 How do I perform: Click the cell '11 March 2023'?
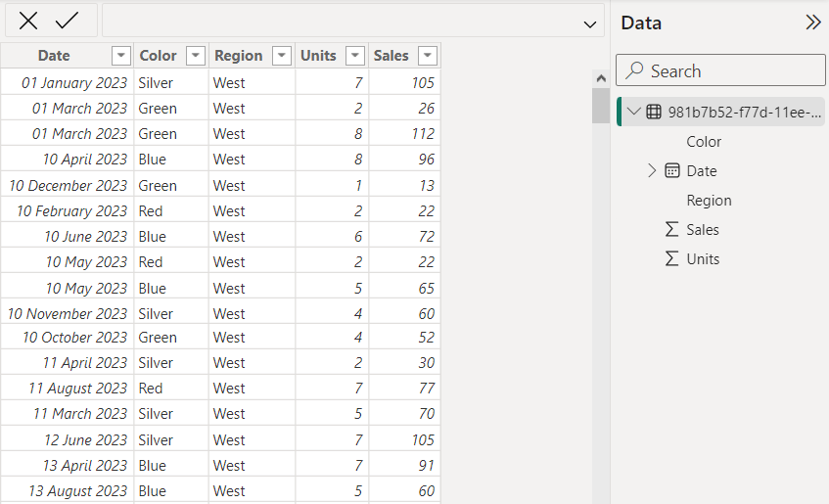point(68,413)
